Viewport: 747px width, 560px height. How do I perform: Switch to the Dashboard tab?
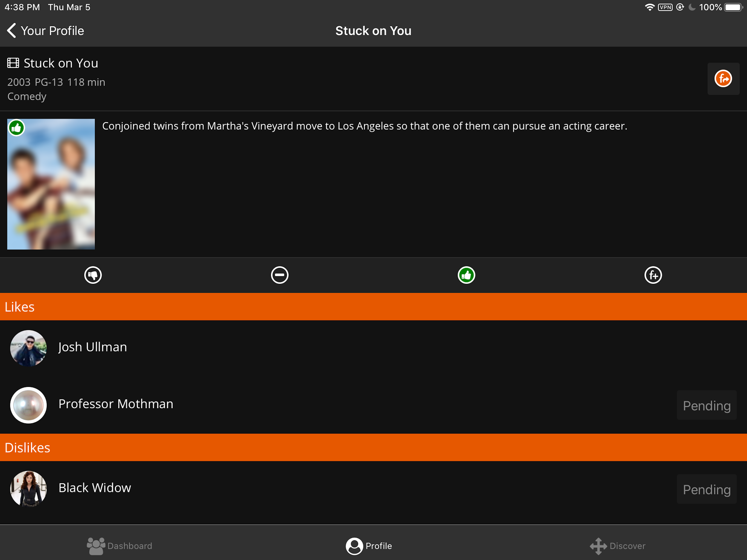pos(119,546)
